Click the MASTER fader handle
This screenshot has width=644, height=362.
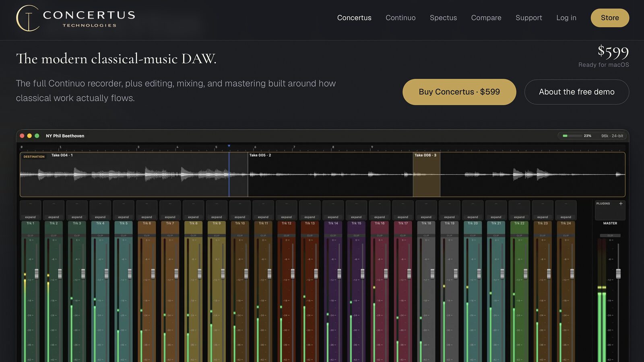pos(618,274)
